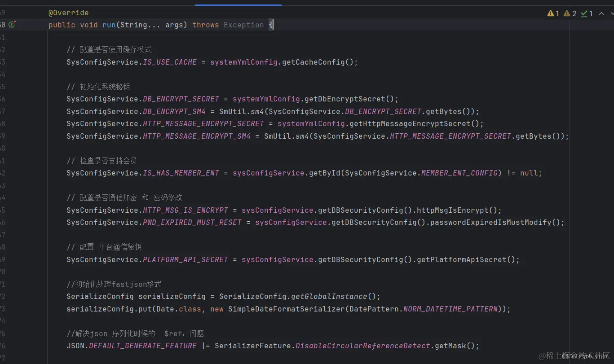Click the PWD_EXPIRED_MUST_RESET field
This screenshot has height=364, width=614.
pos(192,222)
